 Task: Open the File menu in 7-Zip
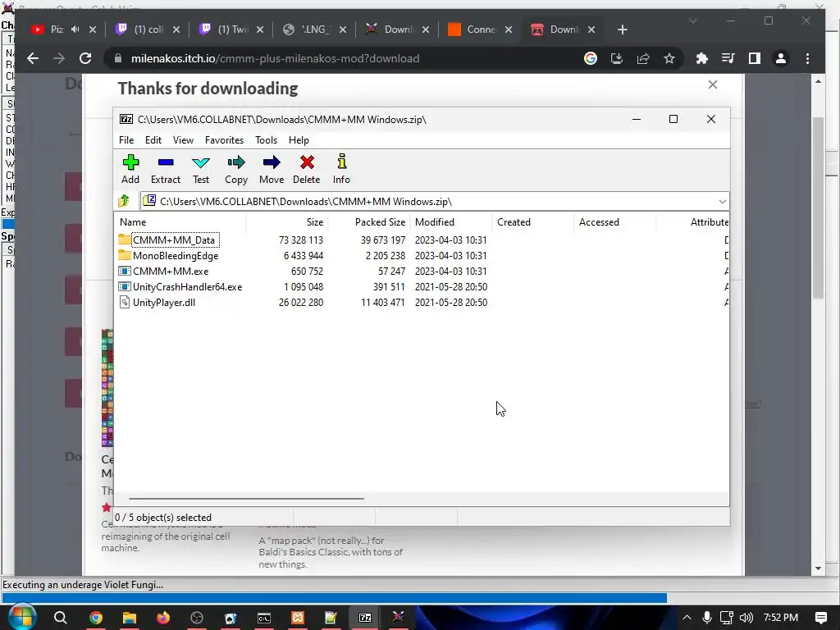[x=126, y=139]
